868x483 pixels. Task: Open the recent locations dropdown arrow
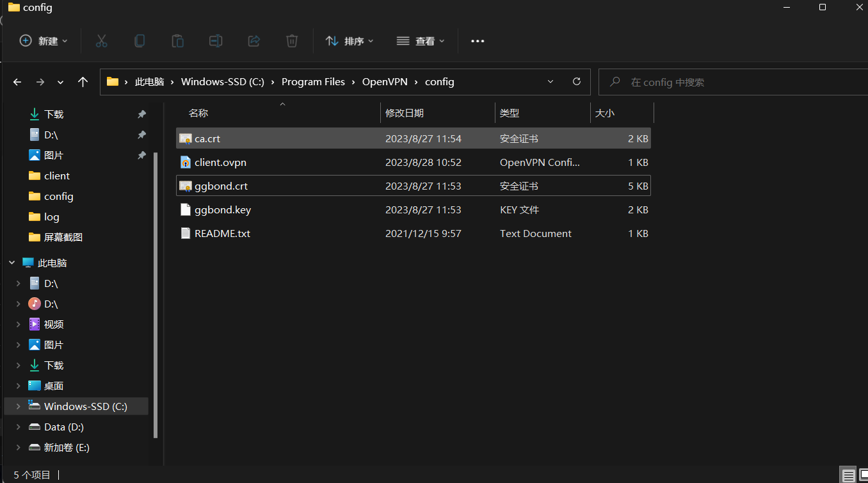[x=61, y=82]
